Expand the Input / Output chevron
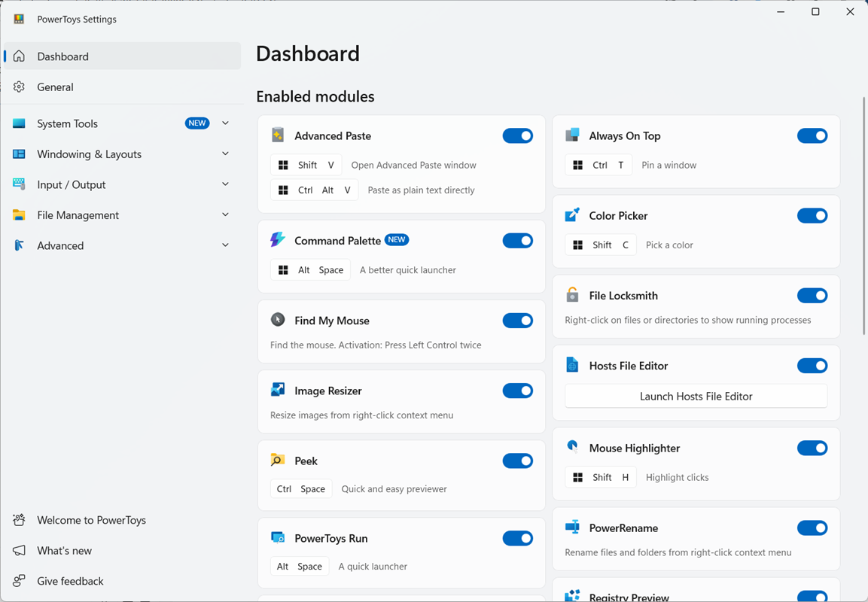 (225, 184)
